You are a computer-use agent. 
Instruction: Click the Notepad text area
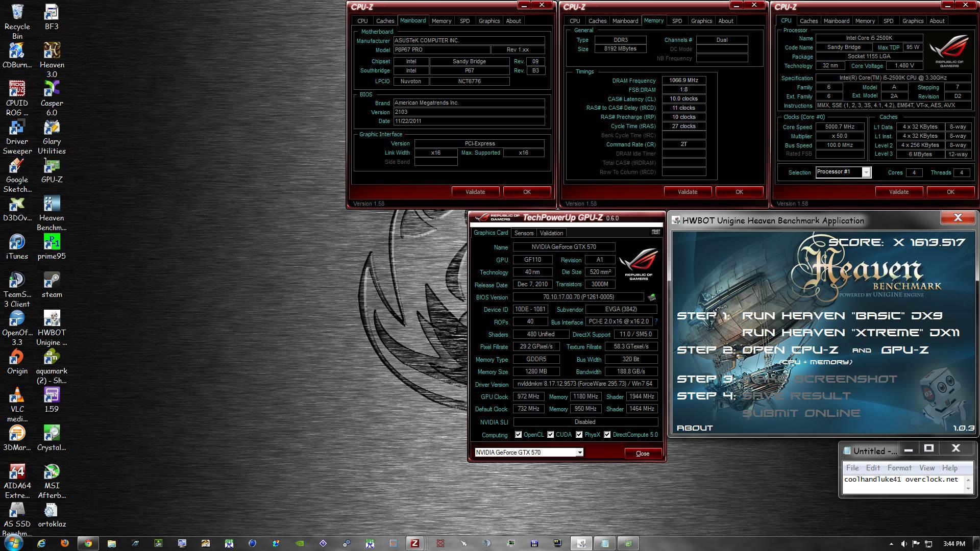pos(902,484)
